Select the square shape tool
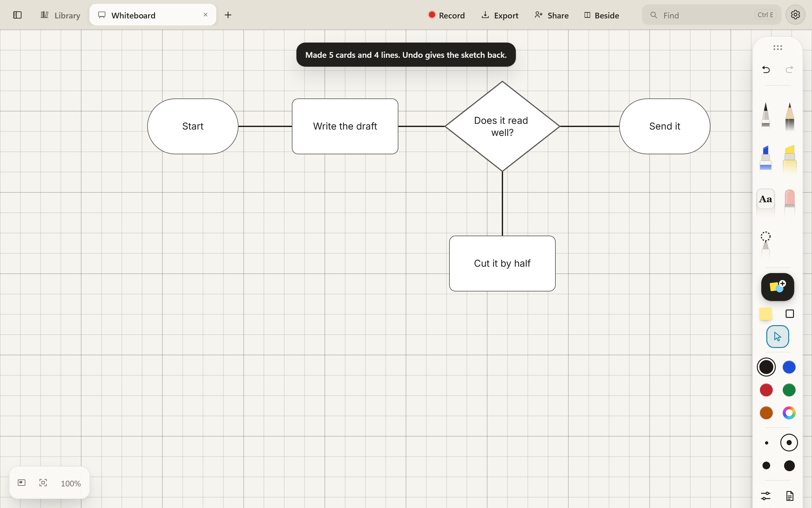The width and height of the screenshot is (812, 508). pos(790,314)
